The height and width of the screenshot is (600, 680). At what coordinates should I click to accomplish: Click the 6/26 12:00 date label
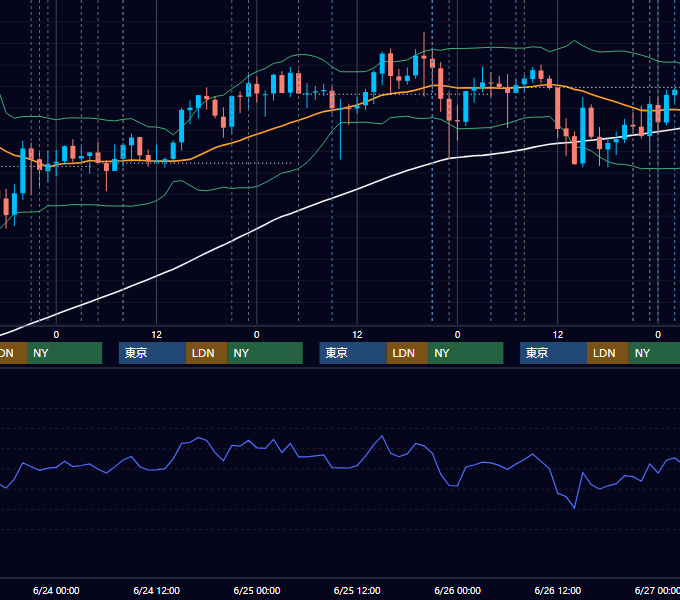(x=558, y=590)
